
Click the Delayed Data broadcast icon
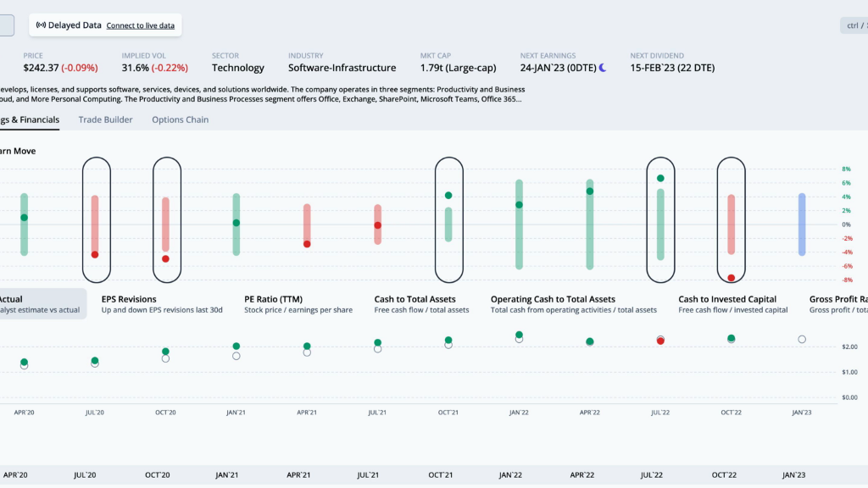pos(41,25)
